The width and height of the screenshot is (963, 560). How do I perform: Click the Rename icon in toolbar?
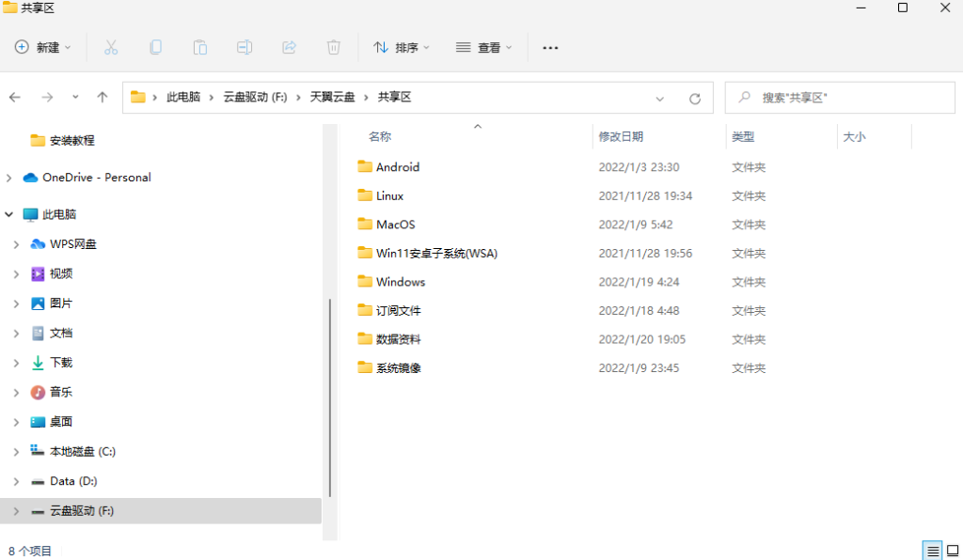245,47
